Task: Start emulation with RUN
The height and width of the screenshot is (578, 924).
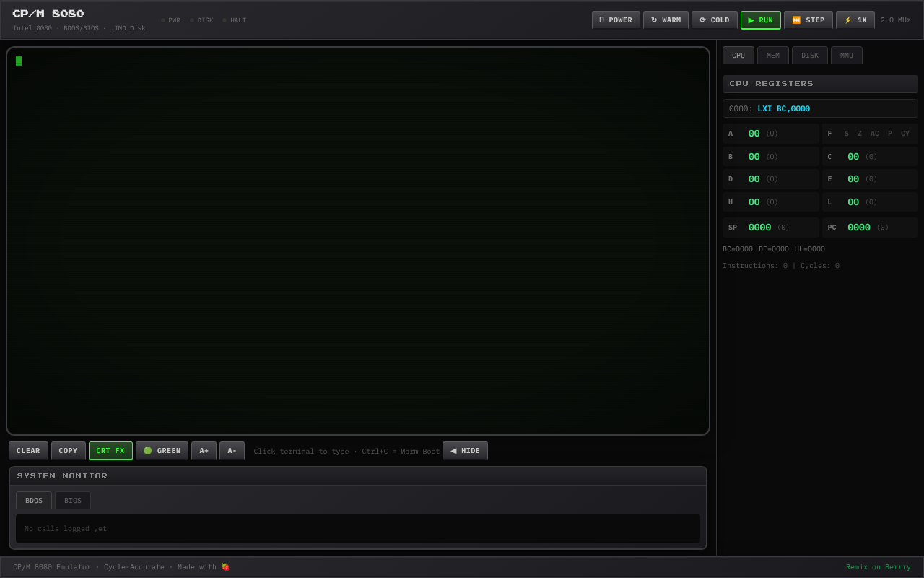Action: click(x=761, y=20)
